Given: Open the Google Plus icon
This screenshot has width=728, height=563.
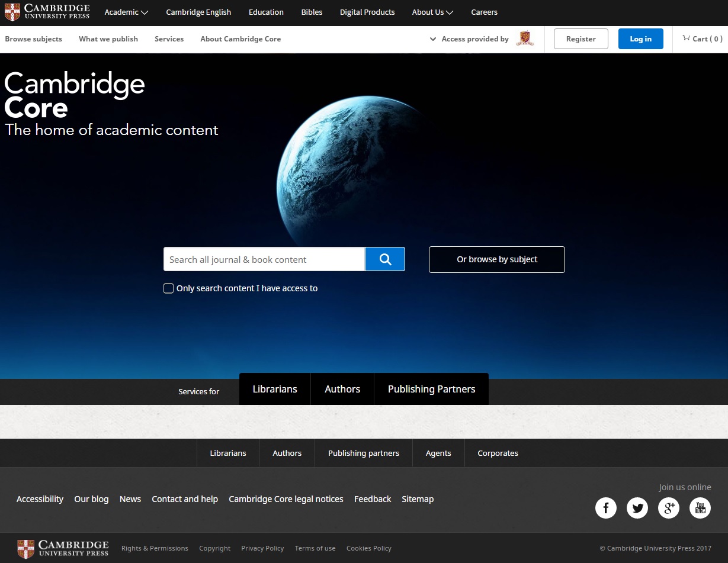Looking at the screenshot, I should tap(669, 507).
